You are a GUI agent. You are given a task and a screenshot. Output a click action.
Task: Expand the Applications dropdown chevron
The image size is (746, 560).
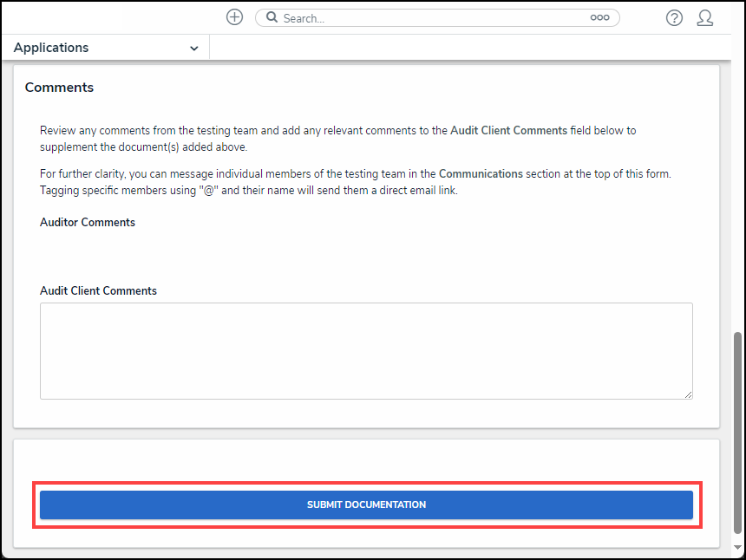click(x=193, y=49)
